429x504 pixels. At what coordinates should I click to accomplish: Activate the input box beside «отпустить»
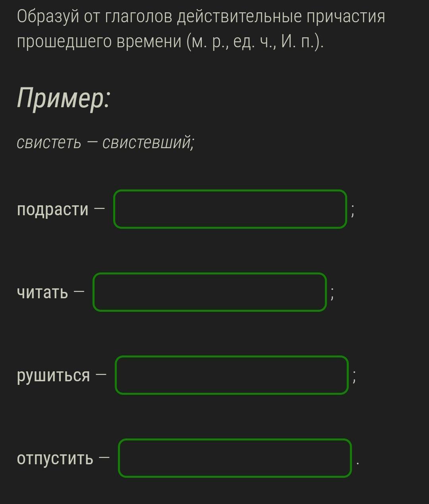pyautogui.click(x=235, y=458)
